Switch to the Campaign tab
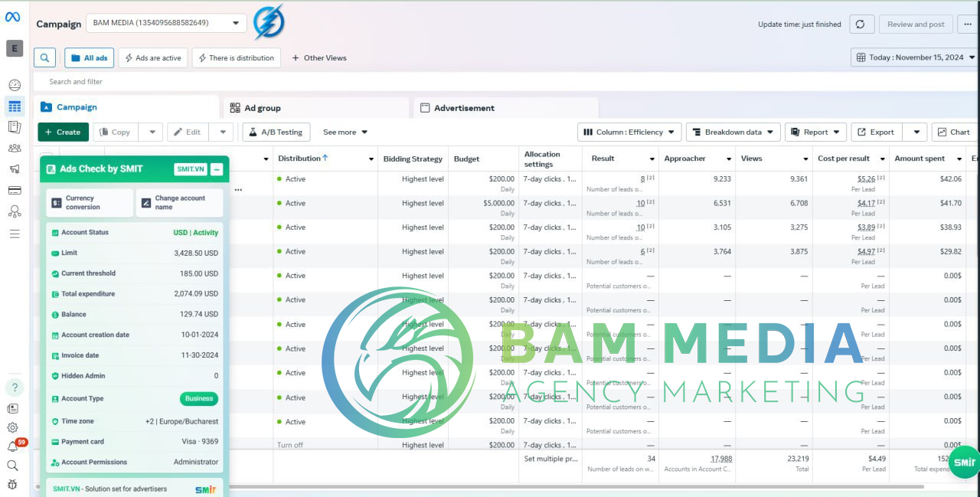This screenshot has width=980, height=497. point(127,107)
